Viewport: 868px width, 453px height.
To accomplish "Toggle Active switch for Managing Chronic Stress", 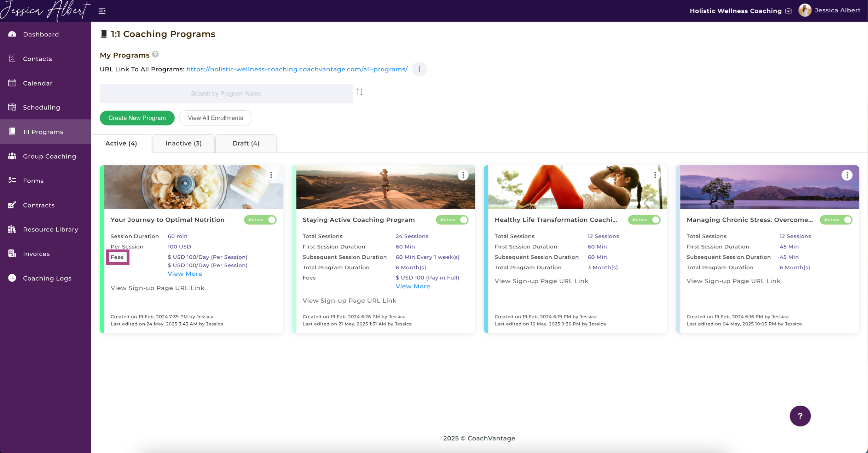I will (x=836, y=220).
